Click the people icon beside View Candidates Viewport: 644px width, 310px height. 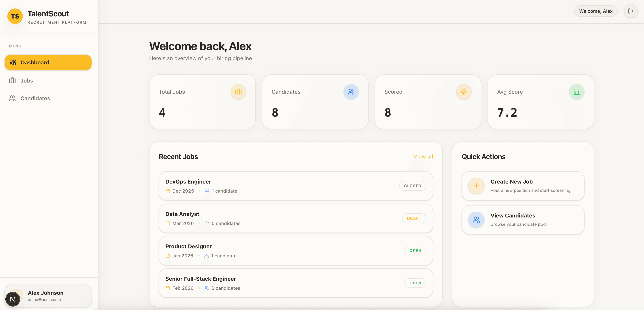tap(476, 220)
